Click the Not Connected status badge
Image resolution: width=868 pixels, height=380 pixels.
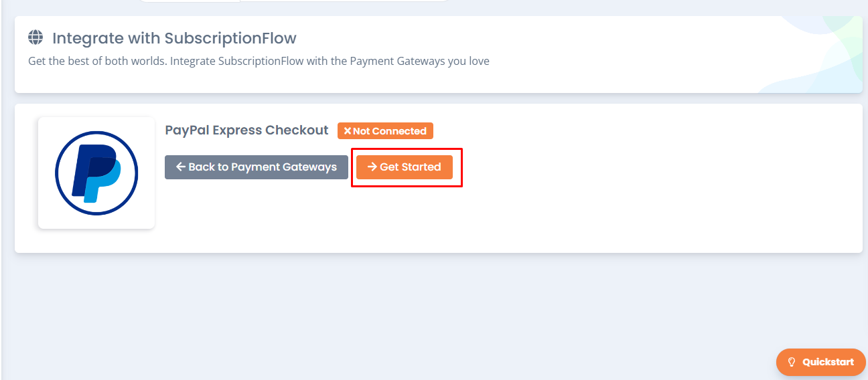coord(385,131)
